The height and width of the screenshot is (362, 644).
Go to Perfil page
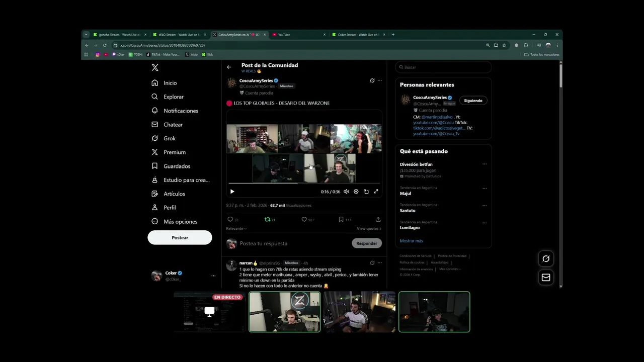click(164, 208)
